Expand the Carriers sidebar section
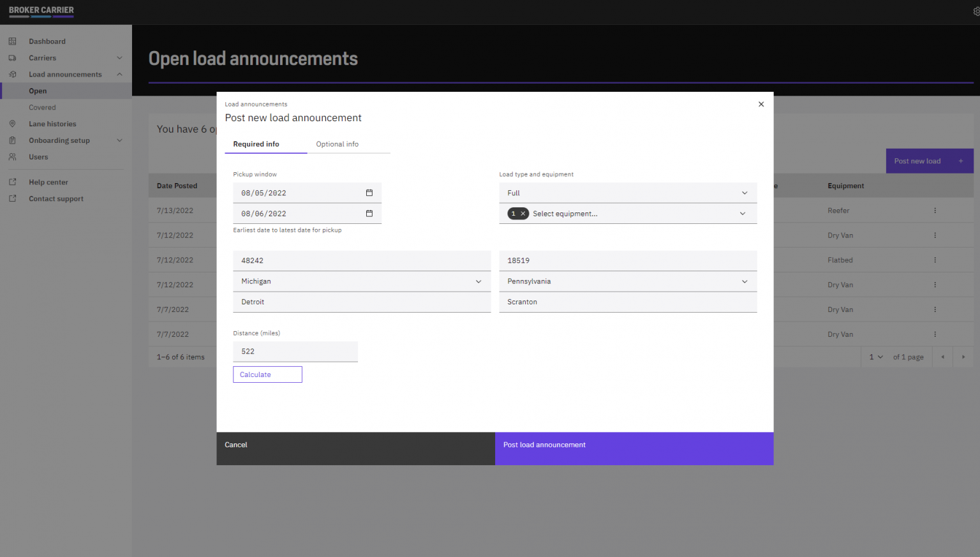The width and height of the screenshot is (980, 557). coord(119,58)
